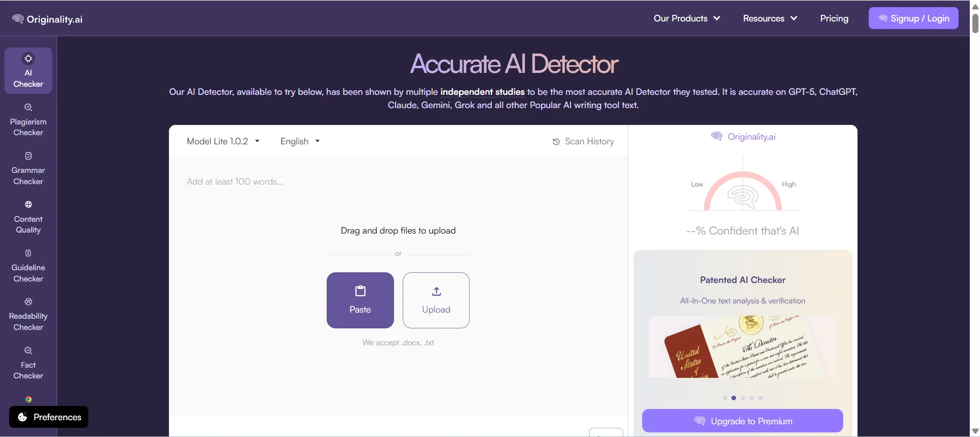Screen dimensions: 980x437
Task: Open the Grammar Checker sidebar tool
Action: pos(28,169)
